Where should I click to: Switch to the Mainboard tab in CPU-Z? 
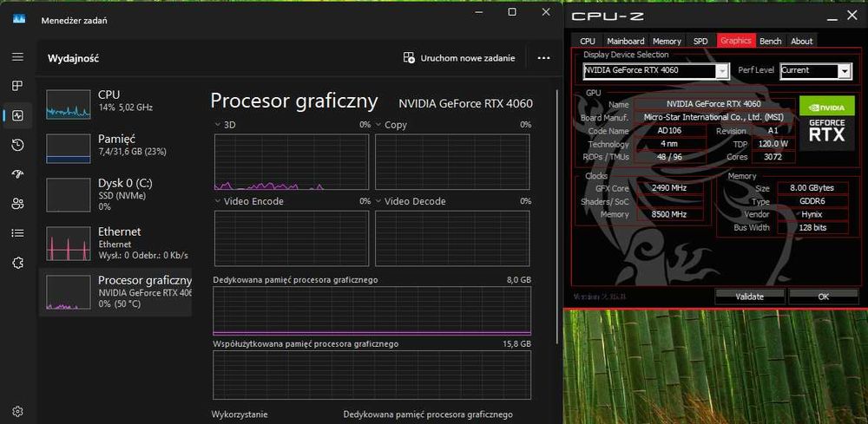[626, 41]
